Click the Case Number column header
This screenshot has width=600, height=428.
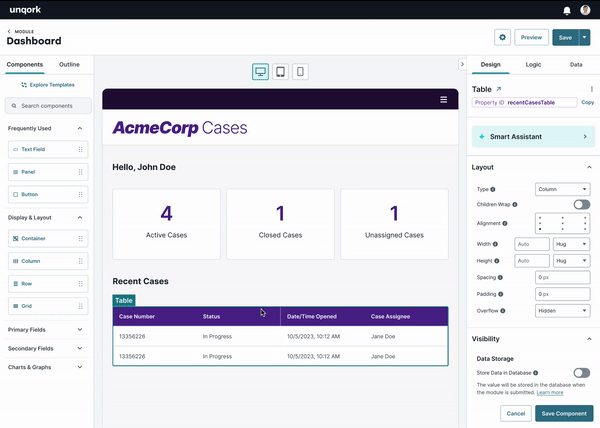click(x=137, y=317)
